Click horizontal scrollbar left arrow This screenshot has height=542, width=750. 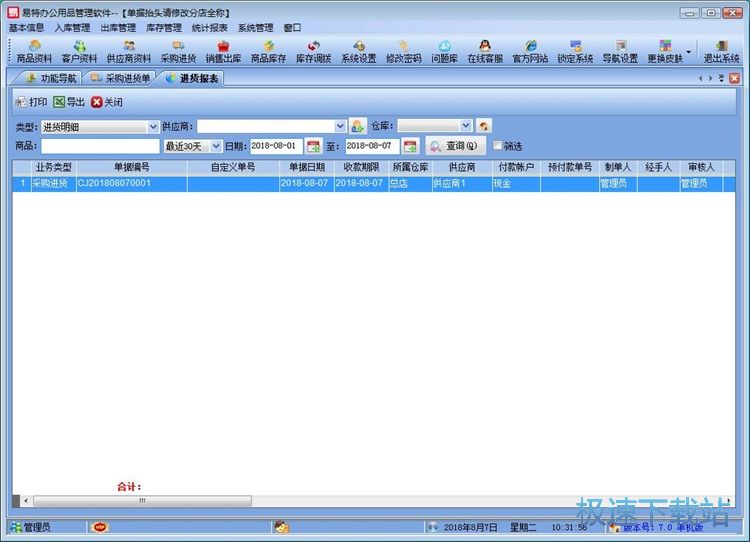point(25,501)
